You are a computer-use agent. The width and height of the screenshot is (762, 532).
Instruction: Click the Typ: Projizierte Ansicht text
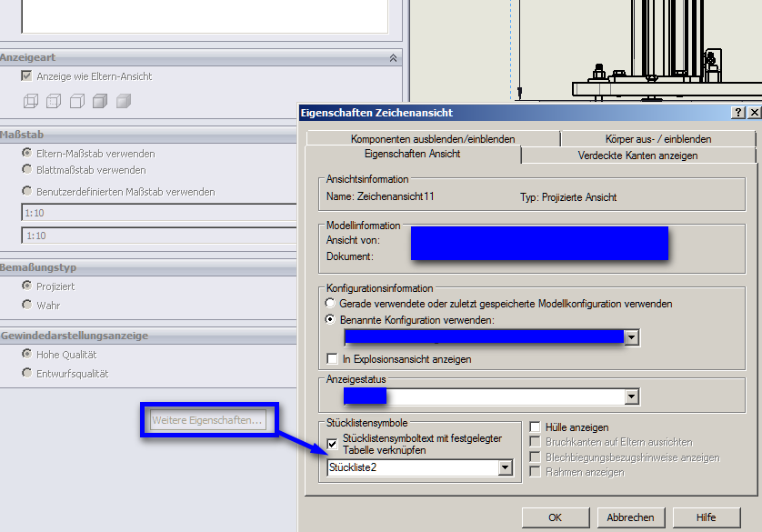click(x=568, y=197)
